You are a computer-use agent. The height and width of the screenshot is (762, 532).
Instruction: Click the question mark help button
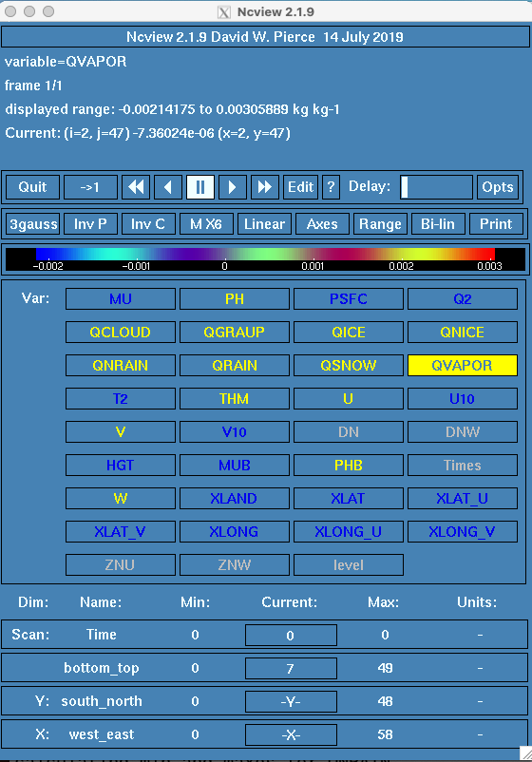(x=331, y=187)
